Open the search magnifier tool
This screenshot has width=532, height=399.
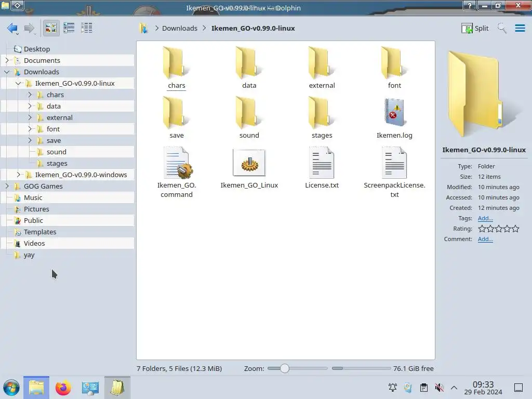click(502, 28)
